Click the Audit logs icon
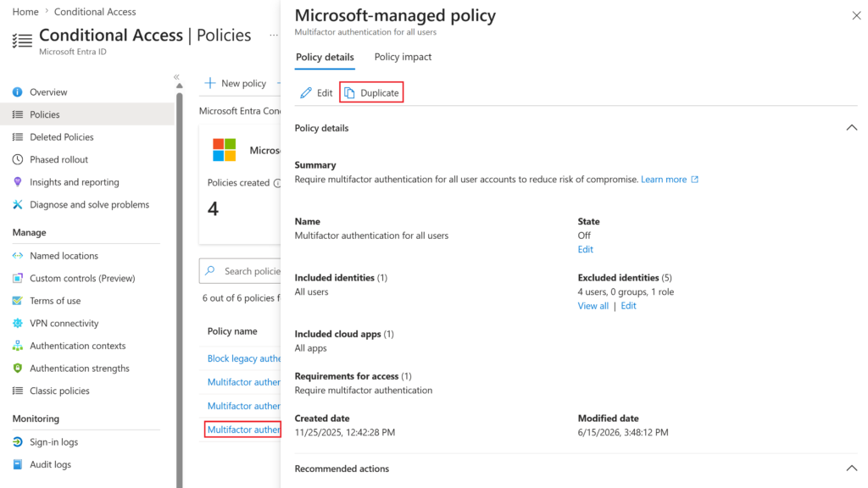 click(18, 464)
